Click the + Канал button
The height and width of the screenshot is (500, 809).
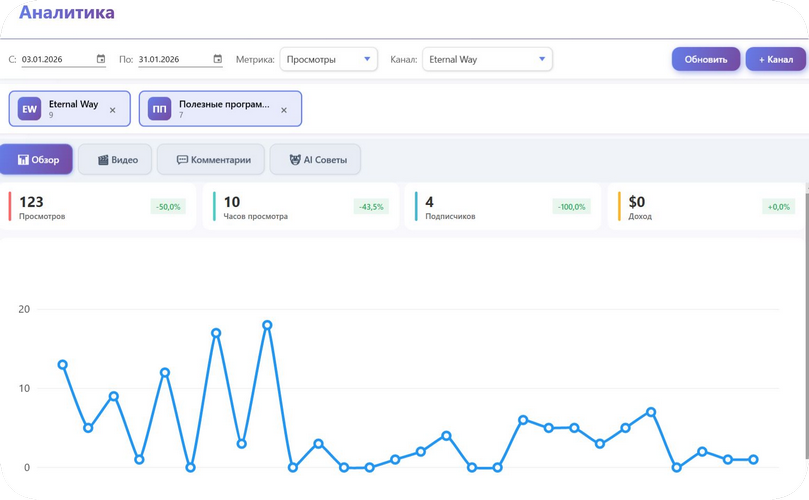pyautogui.click(x=775, y=59)
